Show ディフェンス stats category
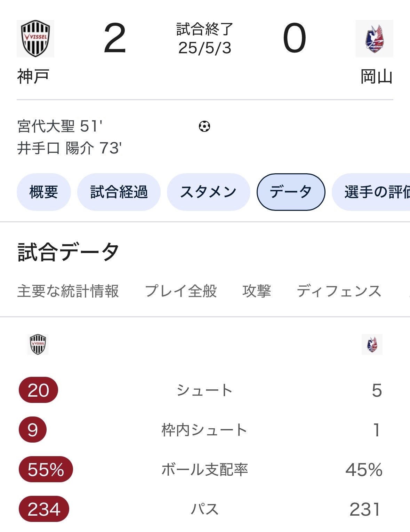This screenshot has width=410, height=532. tap(339, 291)
